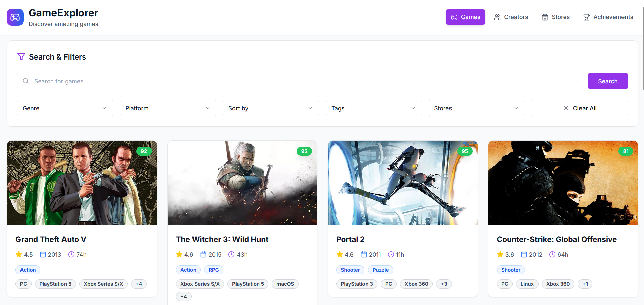Click the star rating icon on Grand Theft Auto V
The image size is (644, 305).
[19, 254]
